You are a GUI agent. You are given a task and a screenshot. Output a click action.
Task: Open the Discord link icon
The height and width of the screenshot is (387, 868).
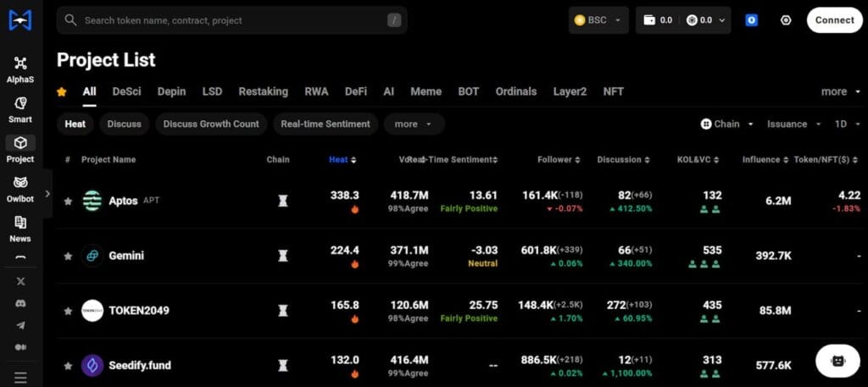tap(20, 303)
